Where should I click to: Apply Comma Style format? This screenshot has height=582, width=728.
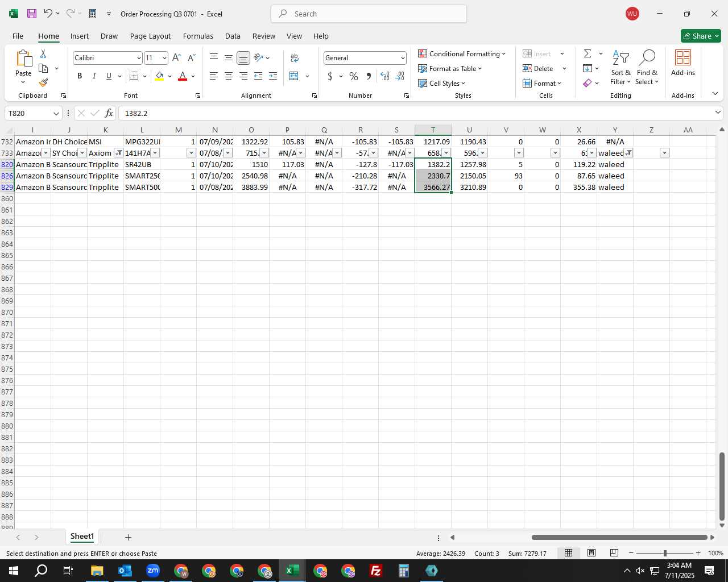coord(369,76)
